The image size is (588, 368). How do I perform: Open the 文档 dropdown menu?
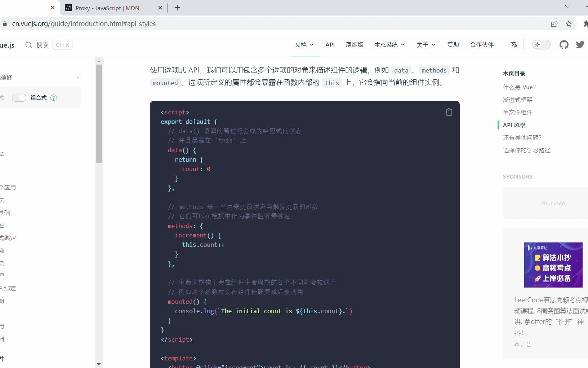(x=304, y=45)
